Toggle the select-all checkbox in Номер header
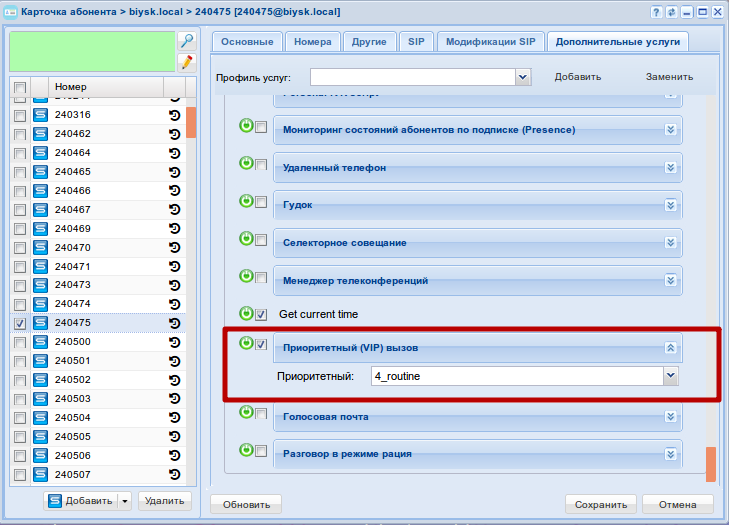The height and width of the screenshot is (525, 729). coord(20,87)
